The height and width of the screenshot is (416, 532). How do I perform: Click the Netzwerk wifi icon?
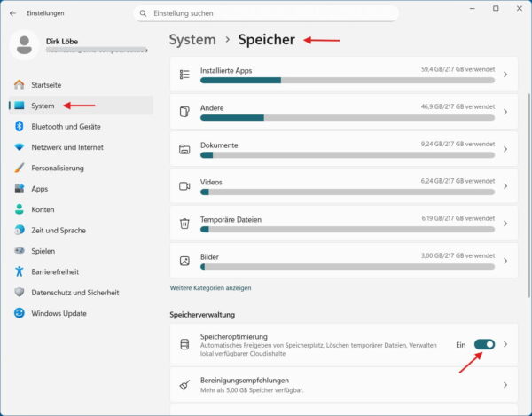tap(20, 147)
